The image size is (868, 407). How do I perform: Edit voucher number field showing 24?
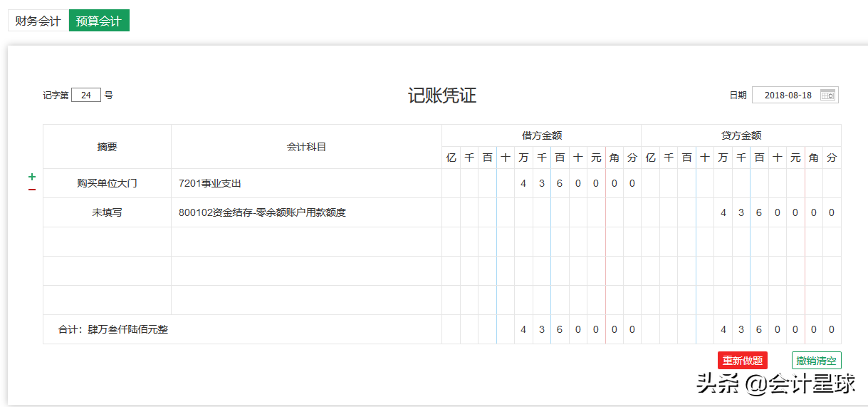(x=86, y=95)
